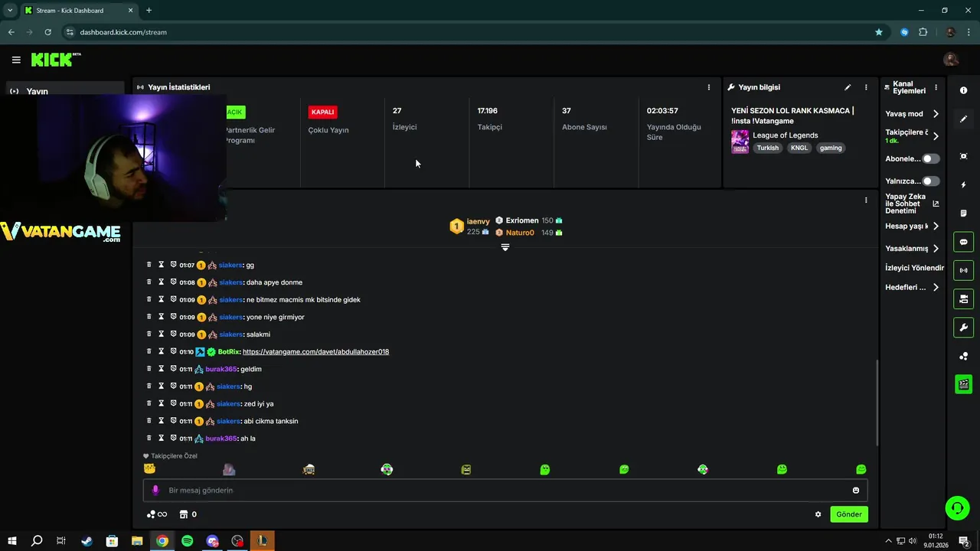Image resolution: width=980 pixels, height=551 pixels.
Task: Expand Yasaklanmış list
Action: (x=936, y=249)
